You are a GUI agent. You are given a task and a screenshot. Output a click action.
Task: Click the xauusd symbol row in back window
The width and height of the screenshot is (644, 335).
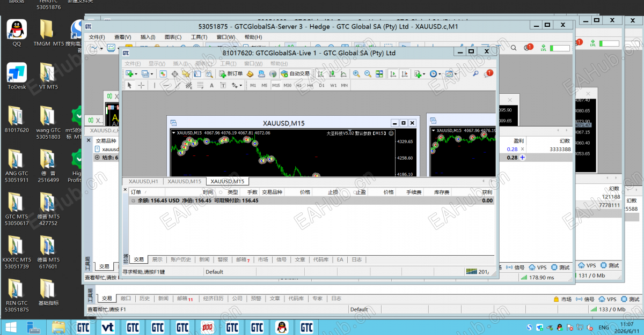click(106, 150)
